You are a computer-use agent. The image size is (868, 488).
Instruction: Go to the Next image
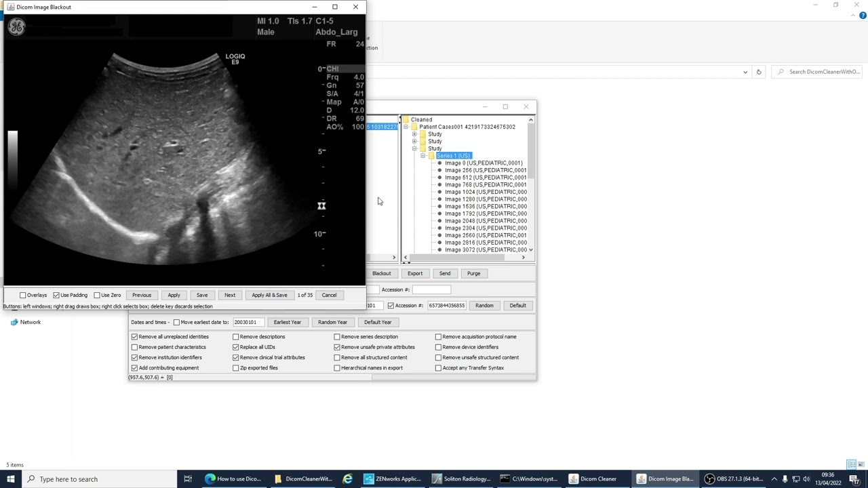click(230, 295)
